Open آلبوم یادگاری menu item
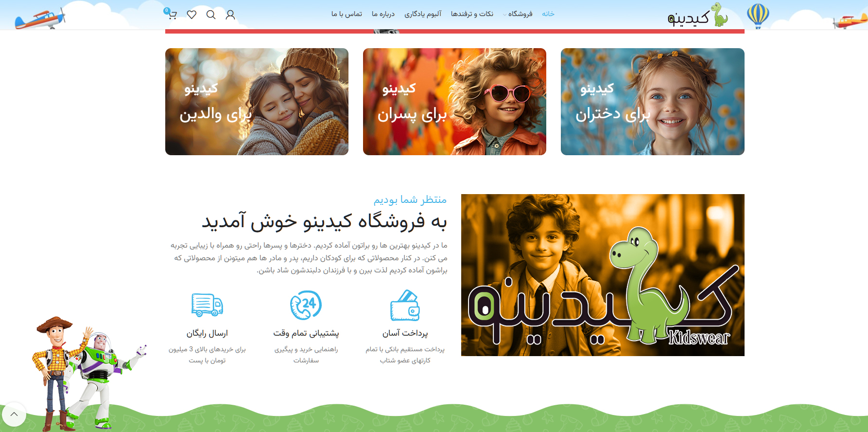This screenshot has width=868, height=432. (423, 14)
